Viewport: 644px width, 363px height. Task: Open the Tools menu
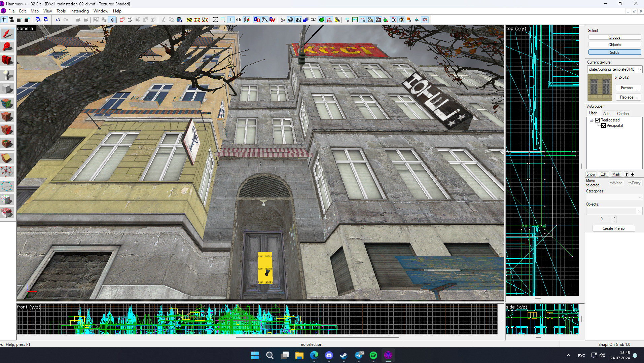pyautogui.click(x=61, y=11)
